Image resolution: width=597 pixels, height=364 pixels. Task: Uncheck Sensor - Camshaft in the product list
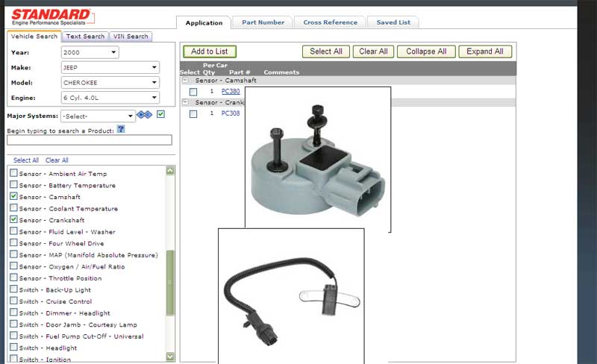pos(13,197)
